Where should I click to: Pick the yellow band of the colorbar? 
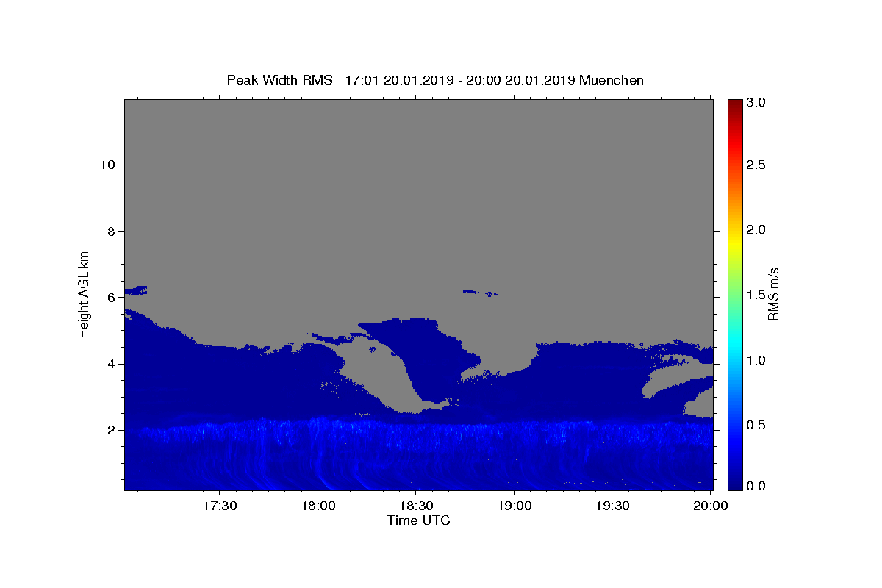click(735, 243)
